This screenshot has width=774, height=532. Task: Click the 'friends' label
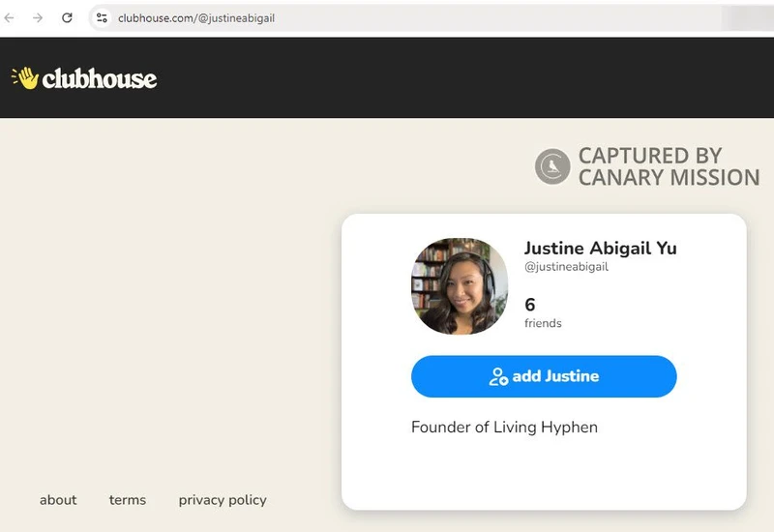(543, 323)
